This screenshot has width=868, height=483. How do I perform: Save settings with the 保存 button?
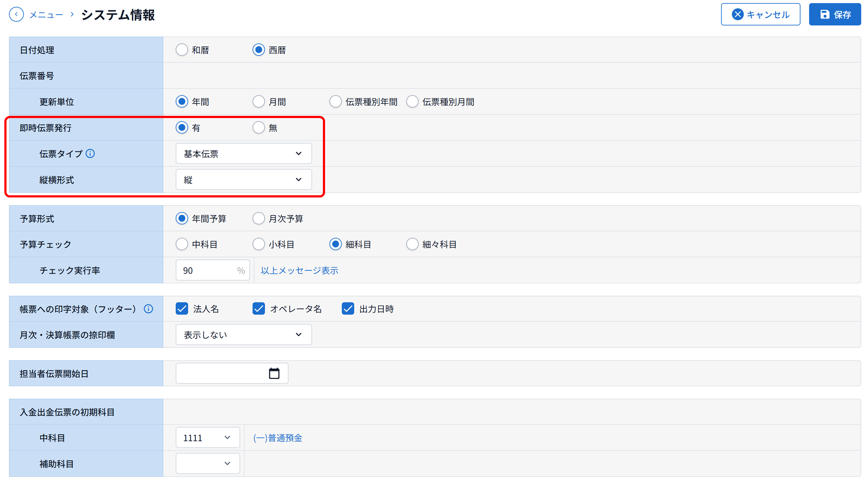click(835, 14)
